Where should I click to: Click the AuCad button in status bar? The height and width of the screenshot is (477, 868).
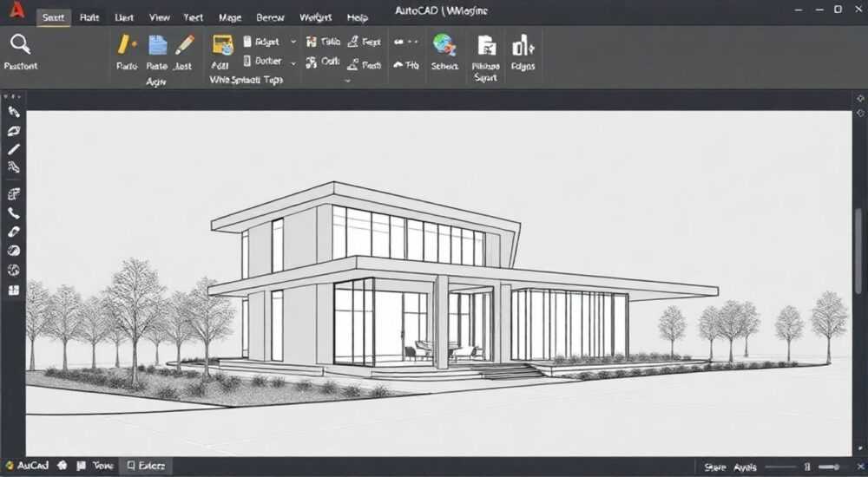(x=27, y=466)
